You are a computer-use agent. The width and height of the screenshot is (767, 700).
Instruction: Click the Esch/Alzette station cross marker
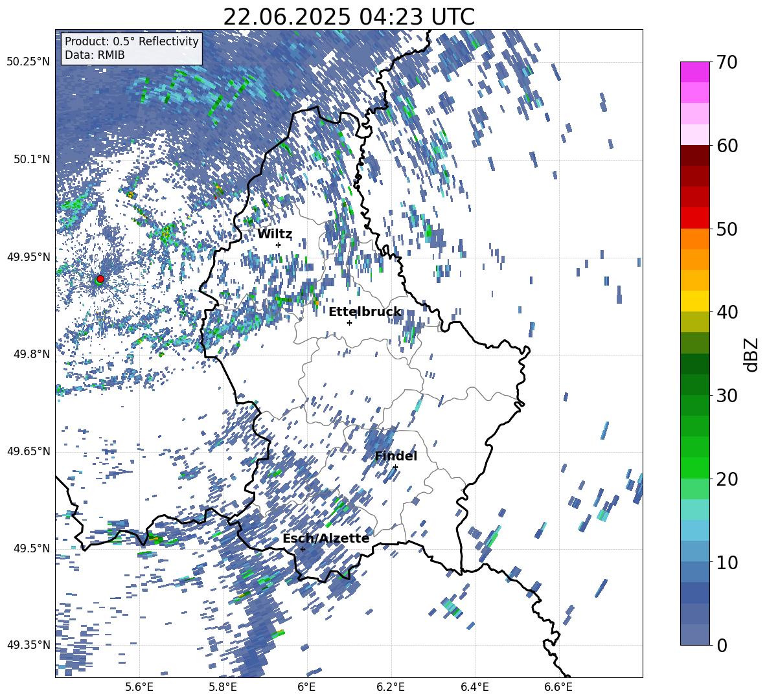pos(303,549)
